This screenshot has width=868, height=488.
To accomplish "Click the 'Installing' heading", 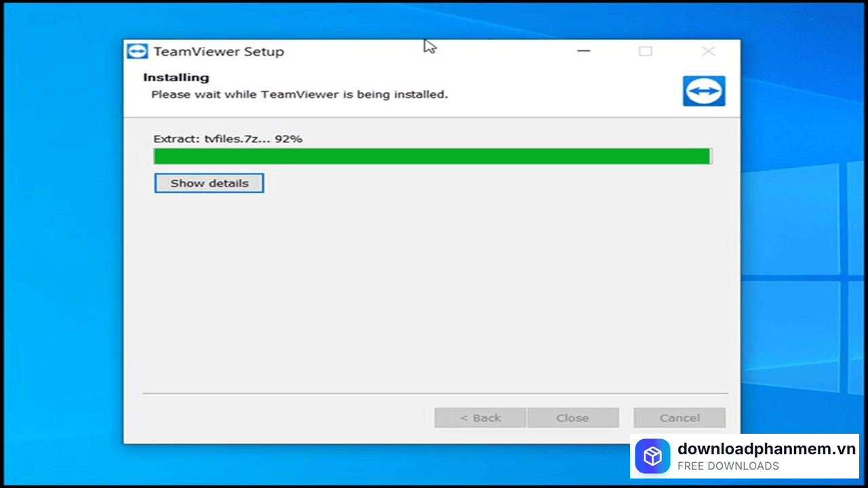I will 176,77.
